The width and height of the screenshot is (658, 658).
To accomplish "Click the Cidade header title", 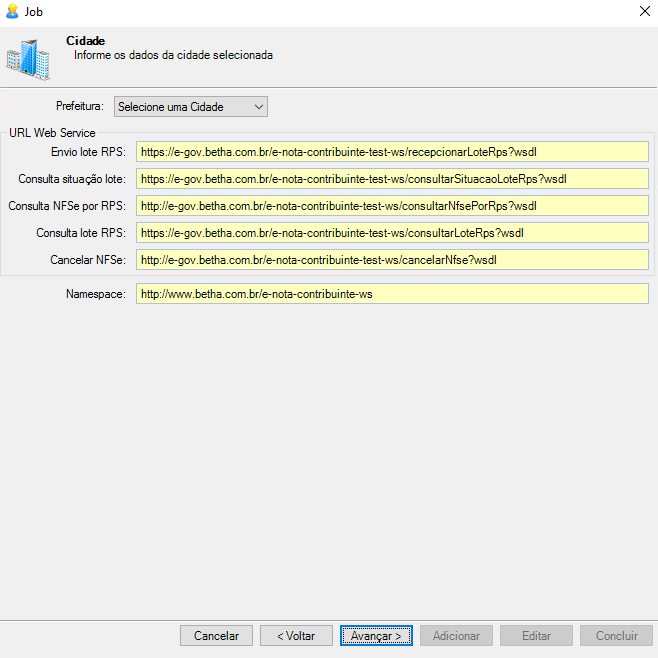I will (86, 41).
